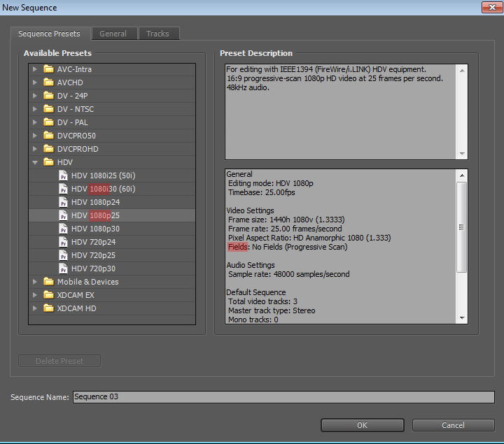Click the HDV 720p25 preset file icon
The image size is (504, 444).
(63, 255)
